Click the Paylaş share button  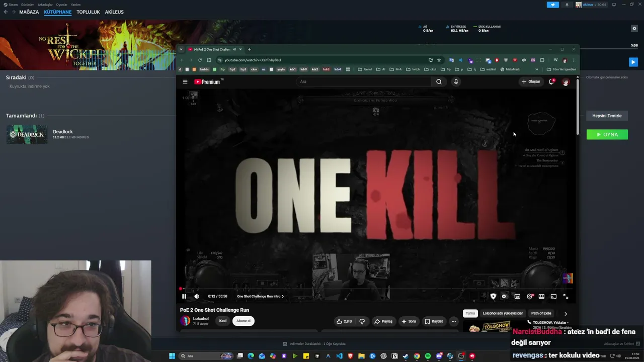point(383,321)
